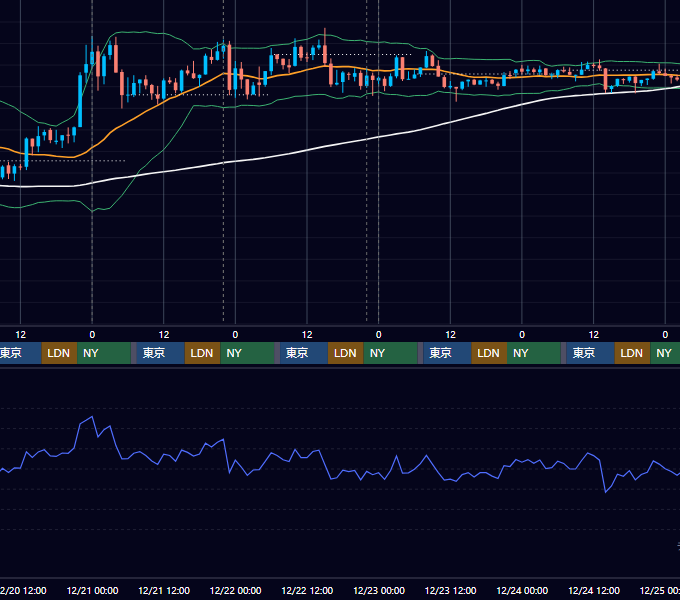Click the 12/23 00:00 time axis label
680x600 pixels.
(379, 590)
